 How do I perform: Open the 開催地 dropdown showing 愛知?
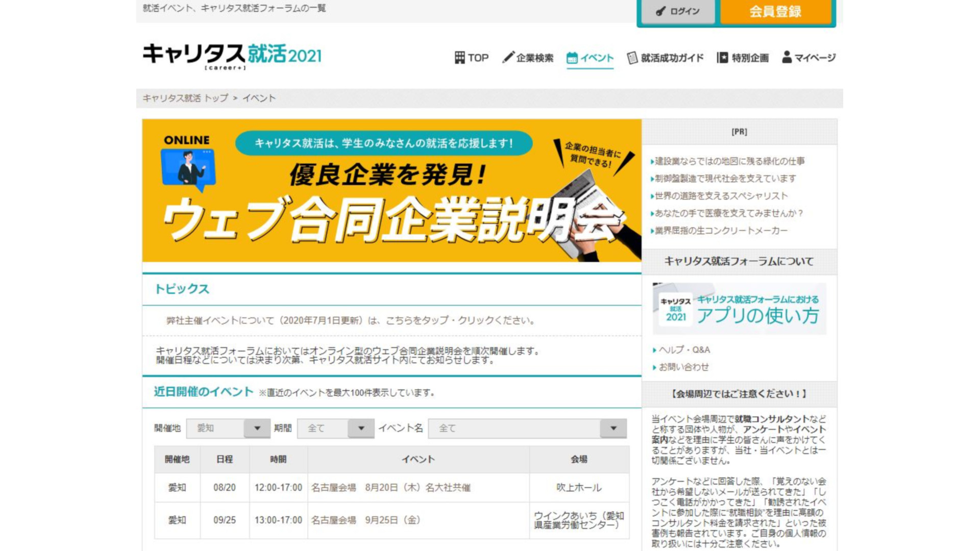click(228, 429)
